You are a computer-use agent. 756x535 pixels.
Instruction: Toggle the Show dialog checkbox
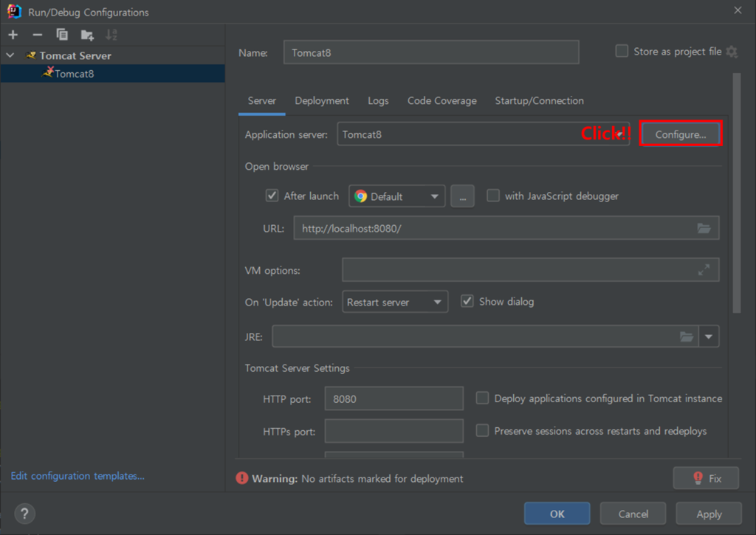point(467,301)
